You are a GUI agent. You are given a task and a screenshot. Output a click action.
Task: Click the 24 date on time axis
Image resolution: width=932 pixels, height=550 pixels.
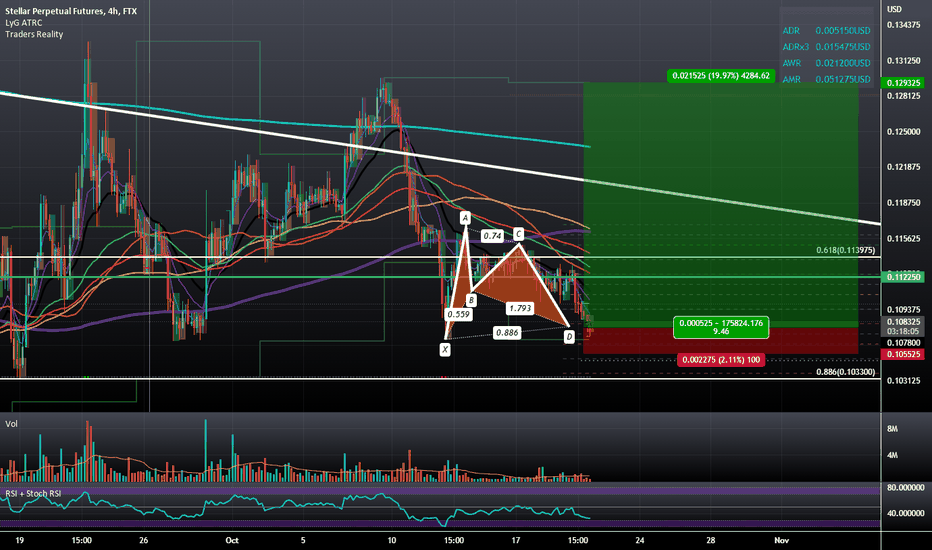640,540
